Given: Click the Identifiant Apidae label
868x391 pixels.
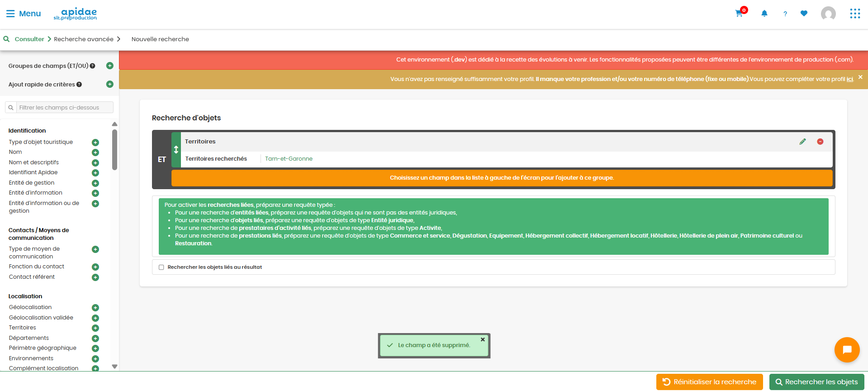Looking at the screenshot, I should (x=33, y=172).
